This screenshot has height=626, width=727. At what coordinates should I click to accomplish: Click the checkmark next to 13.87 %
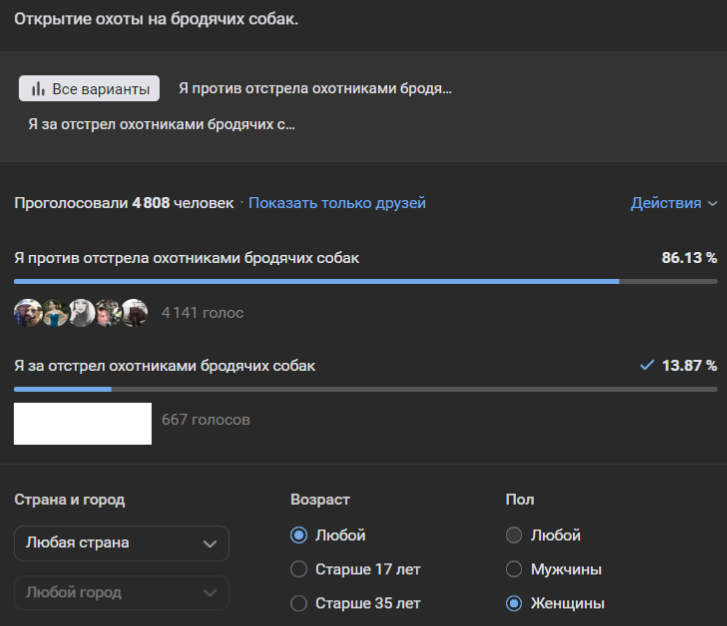pyautogui.click(x=647, y=365)
